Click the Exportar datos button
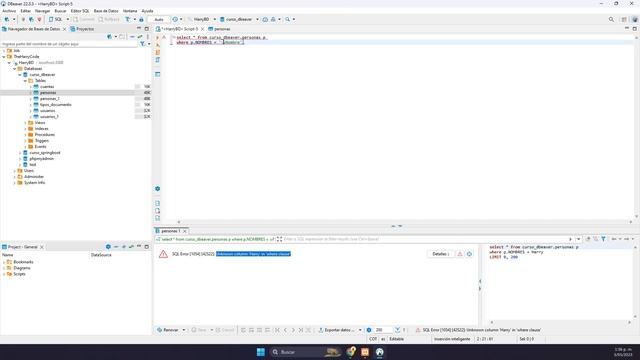640x360 pixels. coord(337,330)
